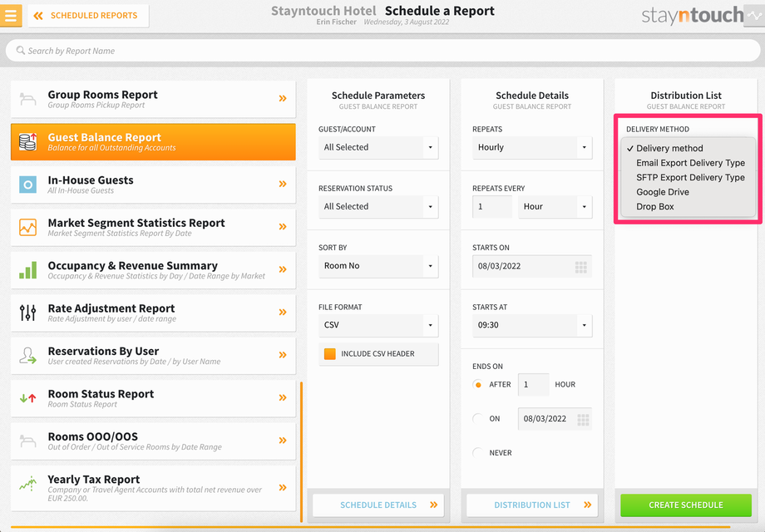Click the search magnifier icon
The image size is (765, 532).
point(21,50)
